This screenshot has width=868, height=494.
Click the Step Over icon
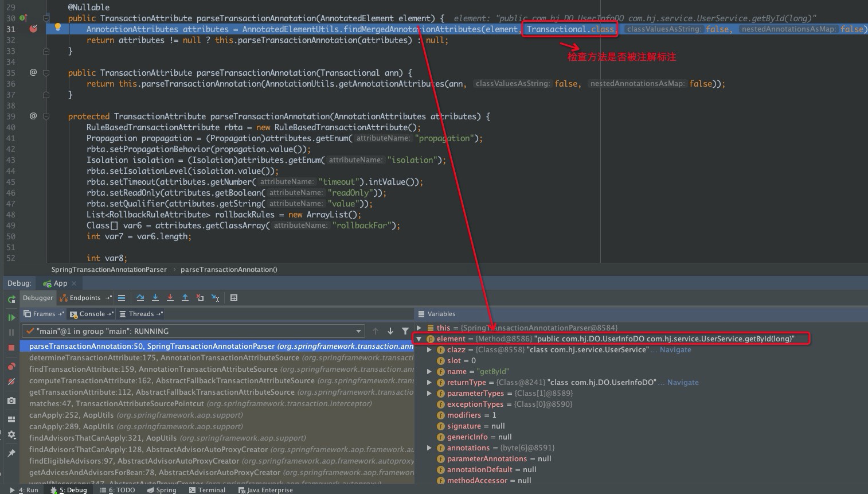coord(140,298)
